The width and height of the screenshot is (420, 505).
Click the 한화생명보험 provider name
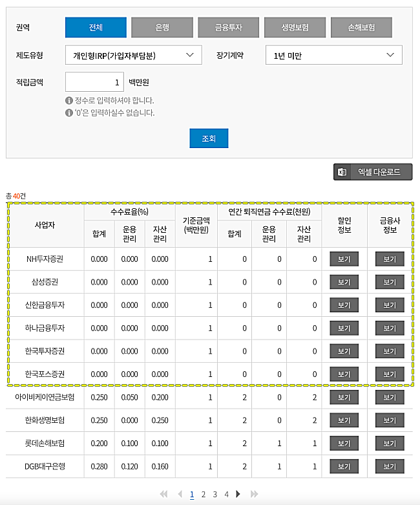45,420
